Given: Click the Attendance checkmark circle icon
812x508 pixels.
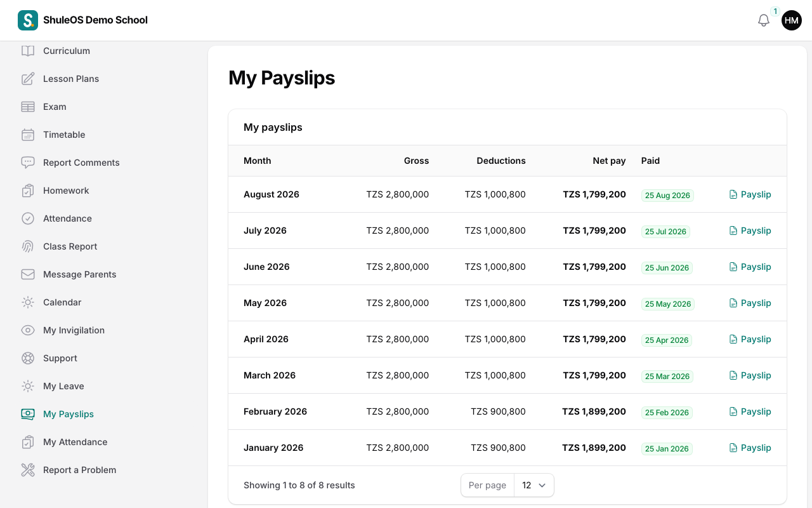Looking at the screenshot, I should click(28, 218).
